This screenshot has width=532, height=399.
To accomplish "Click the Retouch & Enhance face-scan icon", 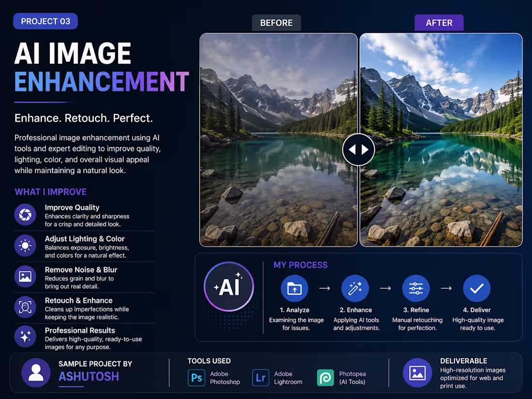I will click(25, 307).
